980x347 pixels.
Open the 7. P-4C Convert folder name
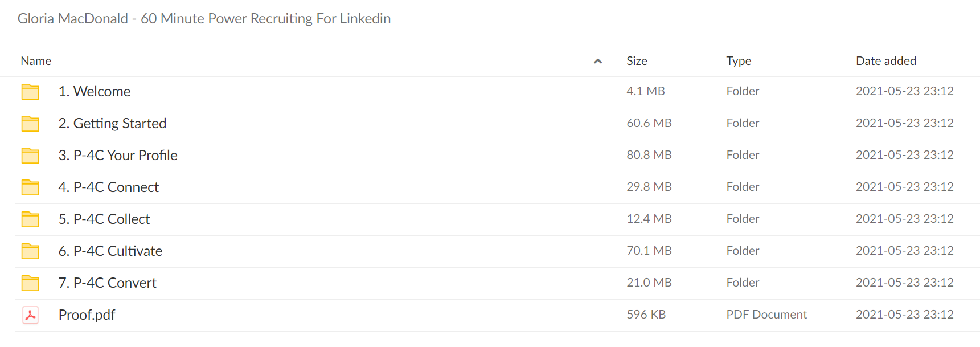[x=108, y=283]
